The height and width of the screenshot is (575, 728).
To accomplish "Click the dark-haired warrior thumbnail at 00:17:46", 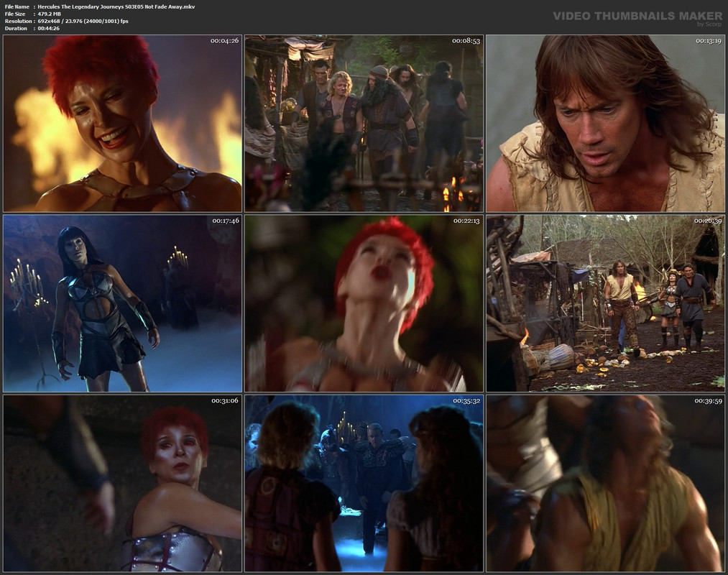I will point(123,303).
